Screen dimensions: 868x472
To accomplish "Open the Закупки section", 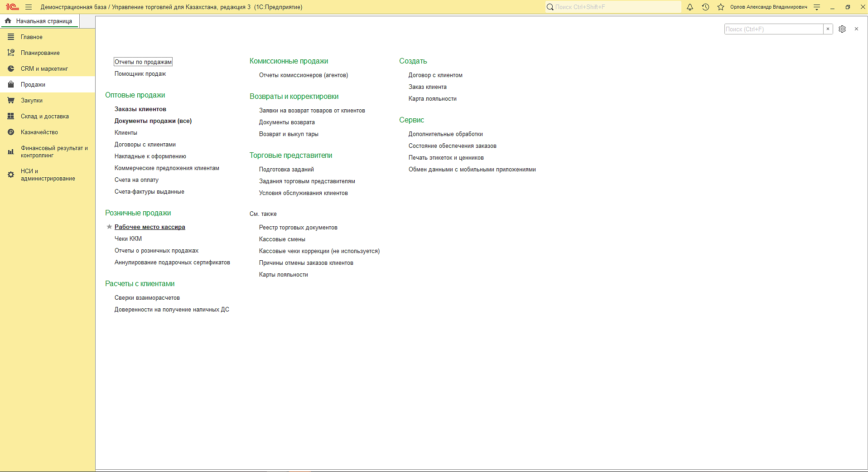I will click(x=48, y=100).
